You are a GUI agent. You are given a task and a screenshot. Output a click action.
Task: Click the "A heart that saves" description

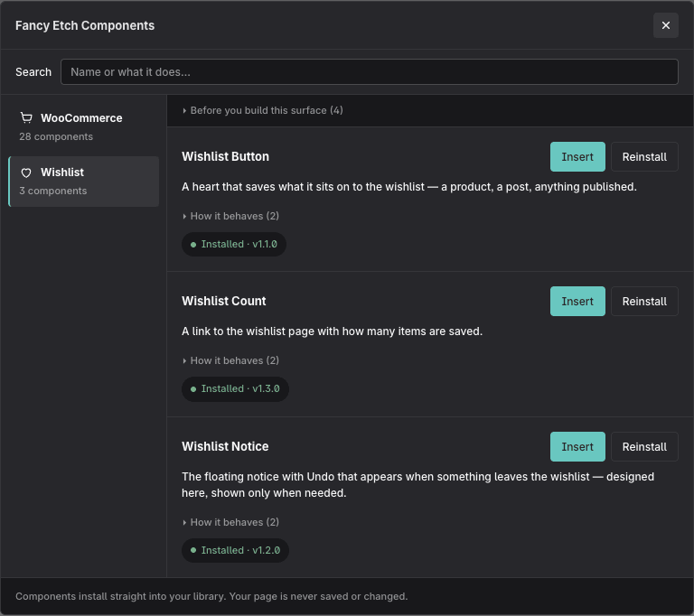[x=409, y=187]
